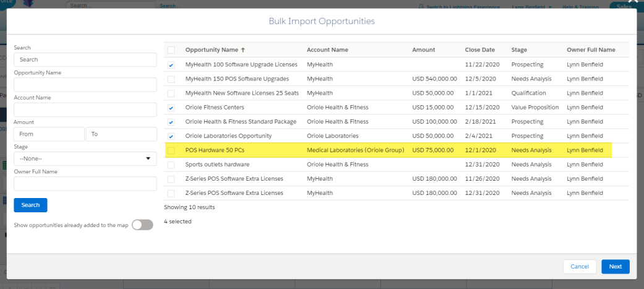The height and width of the screenshot is (289, 644).
Task: Toggle show opportunities already added to map
Action: coord(142,225)
